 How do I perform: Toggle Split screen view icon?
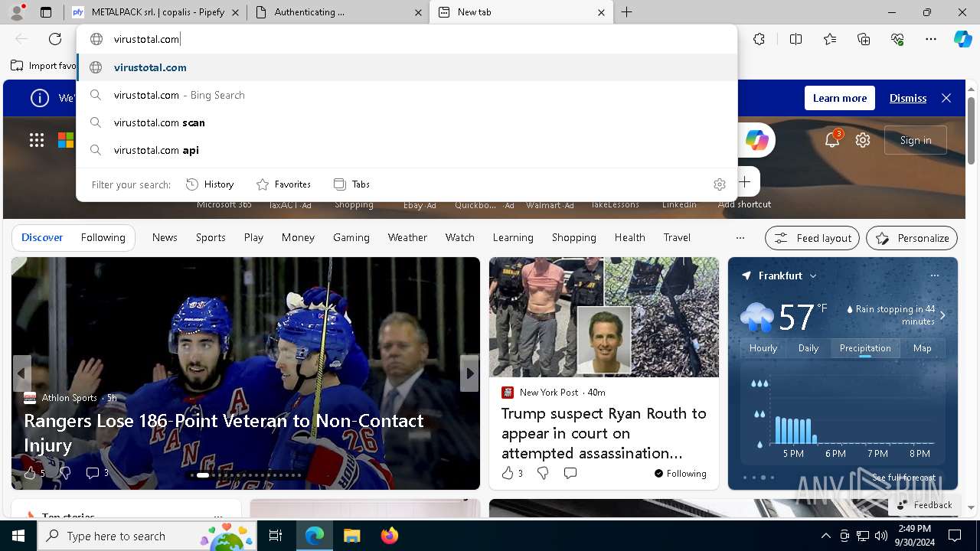(x=795, y=39)
